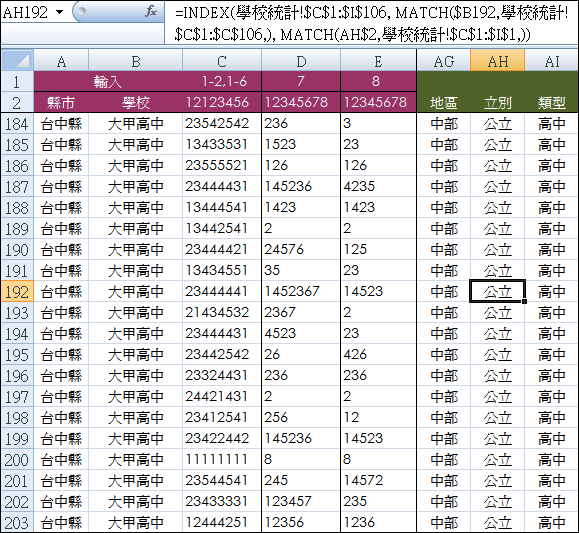
Task: Select column header AG
Action: coord(443,61)
